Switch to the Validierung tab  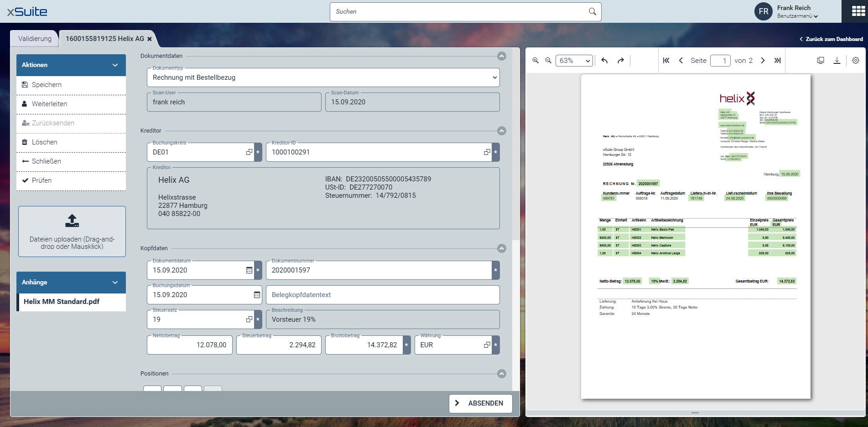point(35,39)
